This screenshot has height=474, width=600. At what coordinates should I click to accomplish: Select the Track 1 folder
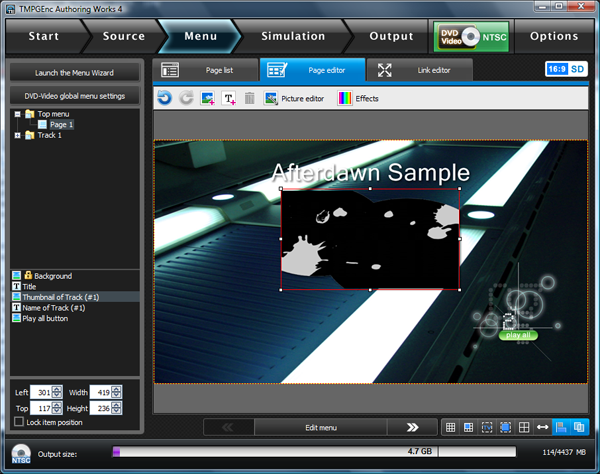(43, 135)
